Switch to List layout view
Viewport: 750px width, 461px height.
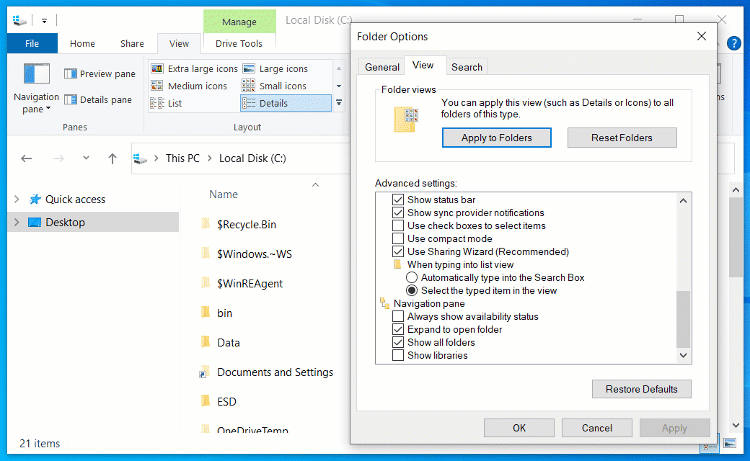point(157,103)
